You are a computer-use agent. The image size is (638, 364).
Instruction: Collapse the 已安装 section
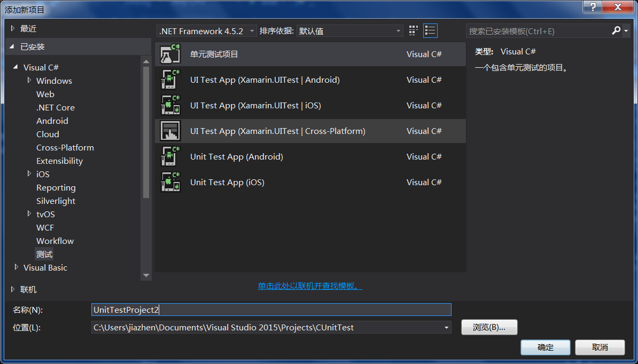click(13, 47)
